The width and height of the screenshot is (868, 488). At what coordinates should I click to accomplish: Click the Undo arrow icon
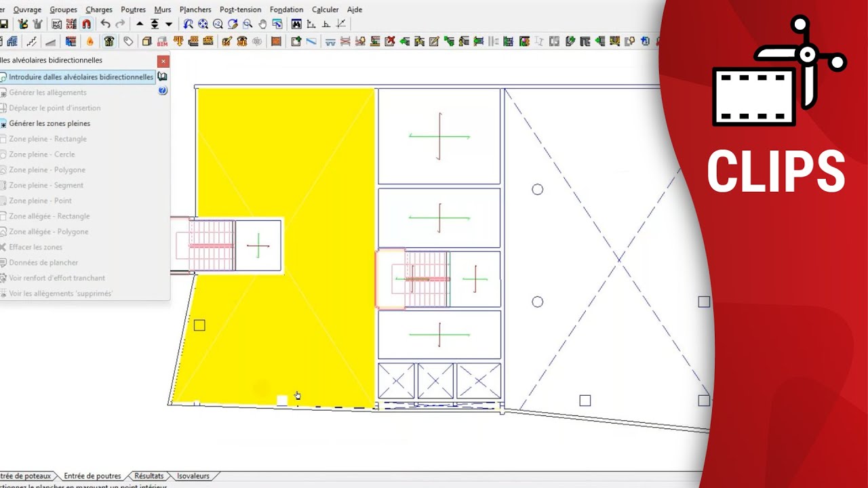[x=105, y=24]
